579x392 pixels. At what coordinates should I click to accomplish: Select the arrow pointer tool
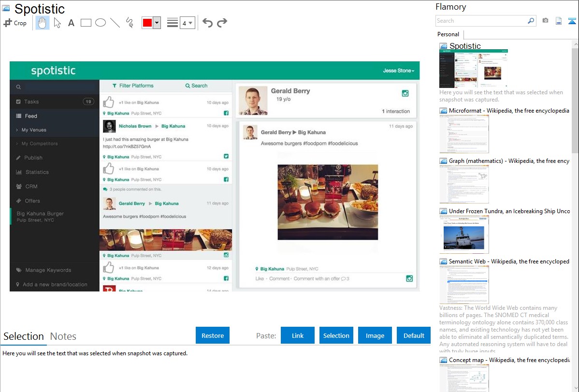coord(57,23)
